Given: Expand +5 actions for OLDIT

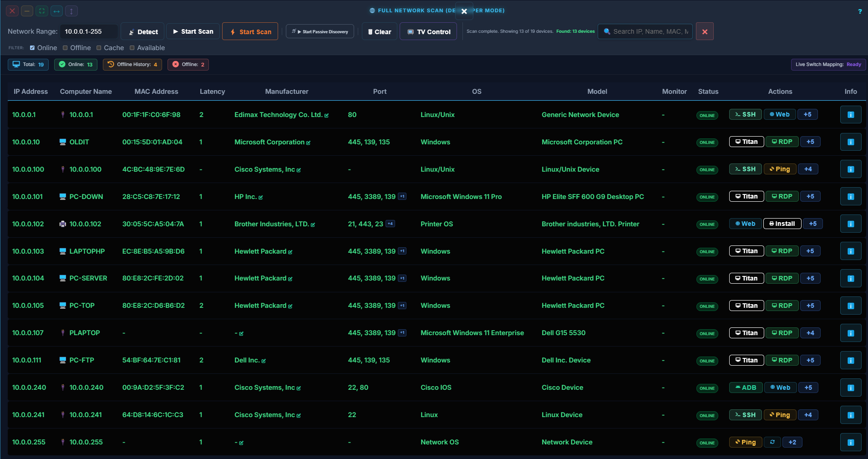Looking at the screenshot, I should (x=810, y=142).
